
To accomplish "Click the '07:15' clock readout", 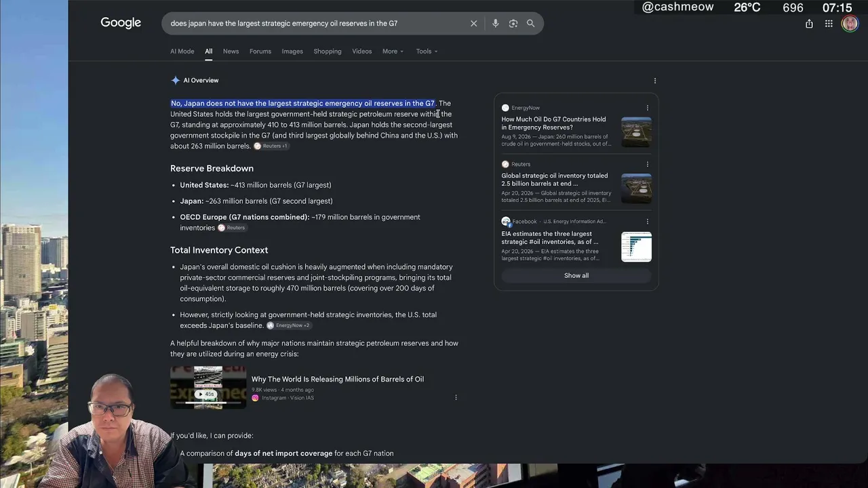I will tap(837, 7).
